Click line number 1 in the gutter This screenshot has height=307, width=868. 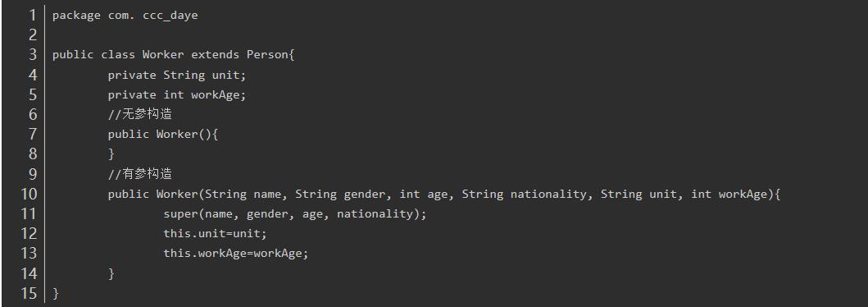pos(32,15)
